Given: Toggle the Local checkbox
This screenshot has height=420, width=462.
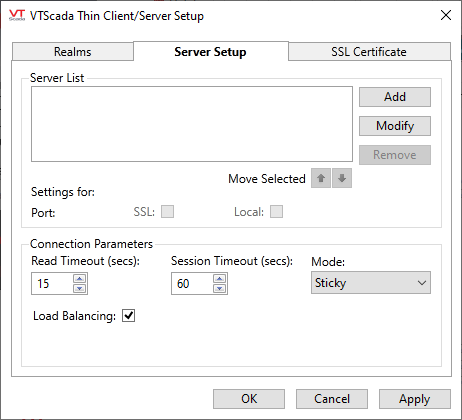Looking at the screenshot, I should click(x=276, y=212).
